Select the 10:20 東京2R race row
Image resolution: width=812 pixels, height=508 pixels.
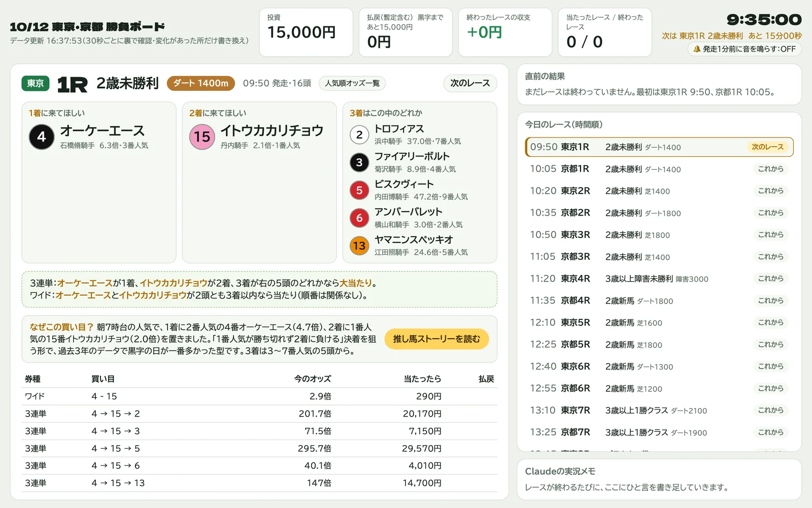pyautogui.click(x=659, y=191)
